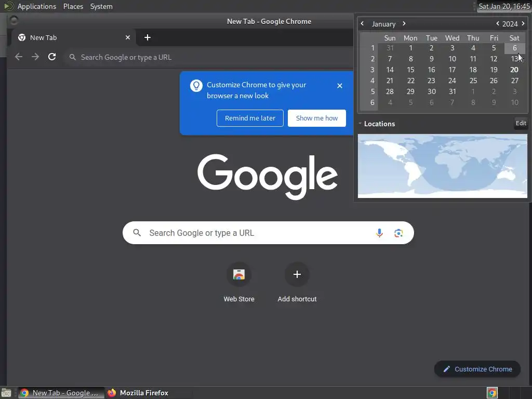Click Chrome's back navigation arrow
Image resolution: width=532 pixels, height=399 pixels.
tap(19, 57)
